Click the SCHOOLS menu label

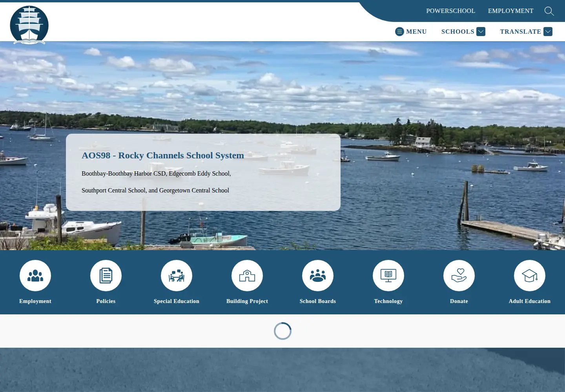458,32
